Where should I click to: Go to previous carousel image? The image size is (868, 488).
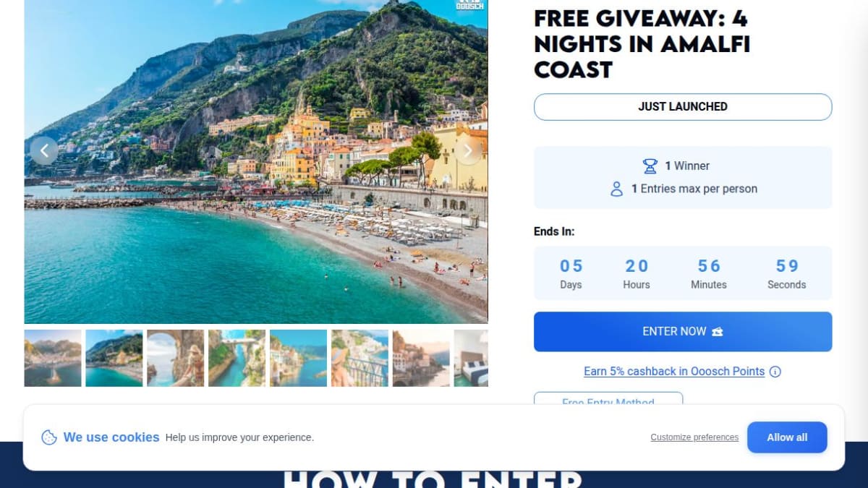point(44,150)
